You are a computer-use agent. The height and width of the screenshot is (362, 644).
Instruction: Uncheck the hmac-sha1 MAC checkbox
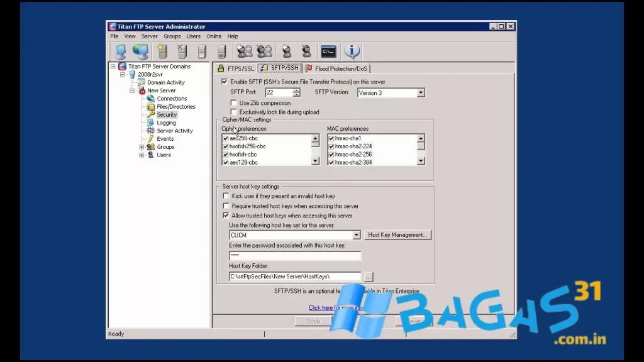tap(331, 138)
